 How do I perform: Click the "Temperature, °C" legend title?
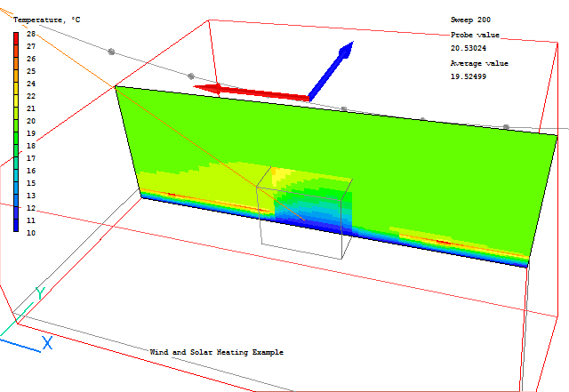(46, 20)
